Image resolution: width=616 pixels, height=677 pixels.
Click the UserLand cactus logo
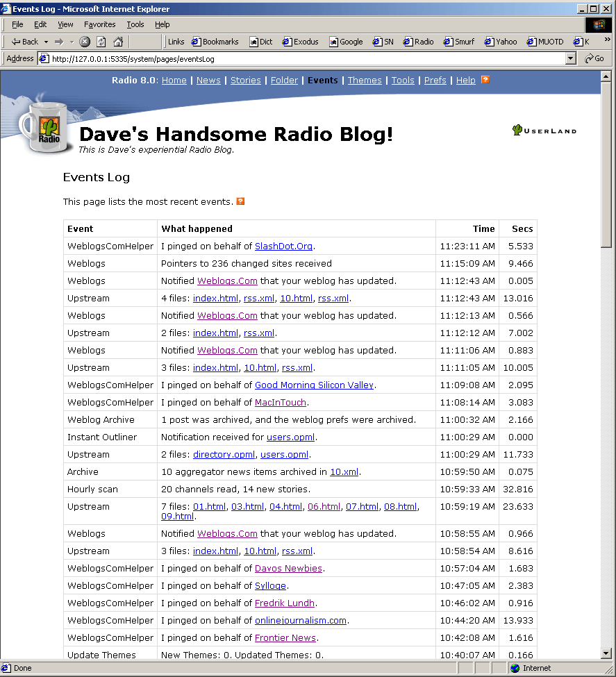tap(544, 130)
